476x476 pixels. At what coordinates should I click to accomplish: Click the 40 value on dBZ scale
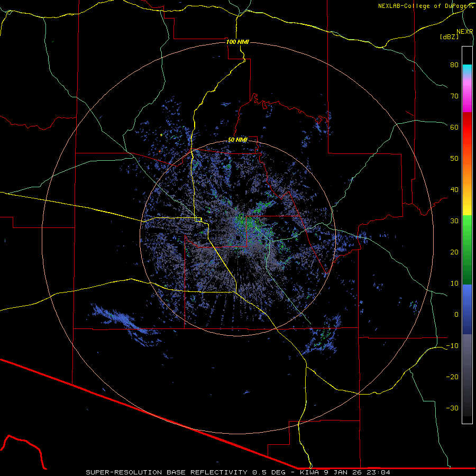[x=454, y=190]
